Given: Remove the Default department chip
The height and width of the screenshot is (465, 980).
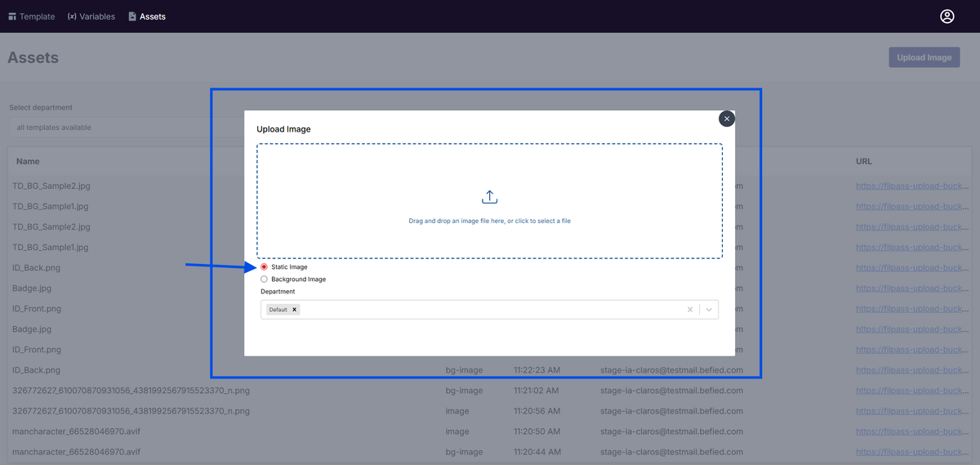Looking at the screenshot, I should pyautogui.click(x=294, y=310).
